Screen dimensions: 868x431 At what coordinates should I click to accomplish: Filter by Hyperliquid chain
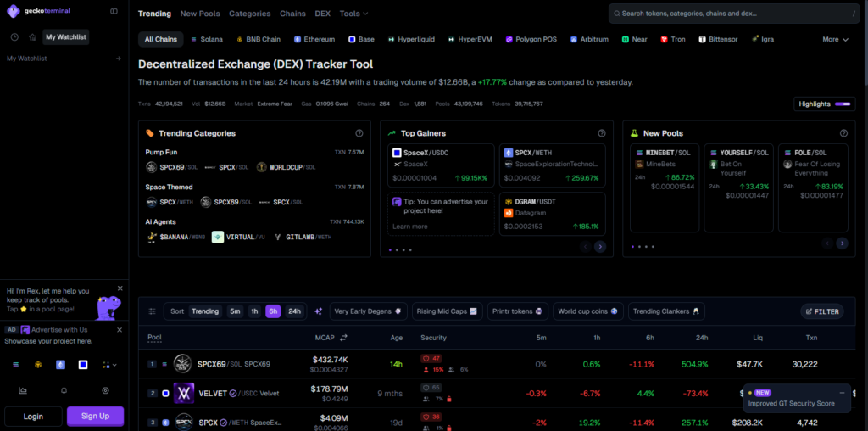pyautogui.click(x=411, y=39)
